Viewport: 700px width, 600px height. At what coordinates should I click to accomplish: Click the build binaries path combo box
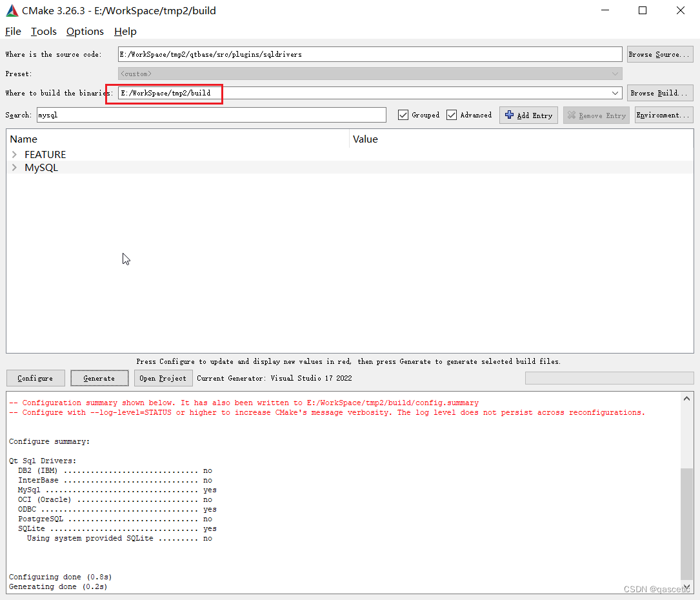point(370,93)
